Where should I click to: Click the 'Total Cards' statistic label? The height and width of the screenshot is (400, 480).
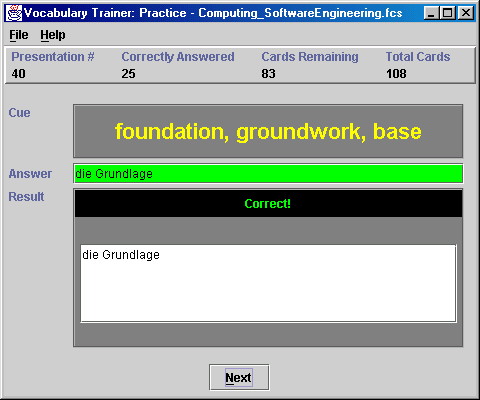[418, 57]
